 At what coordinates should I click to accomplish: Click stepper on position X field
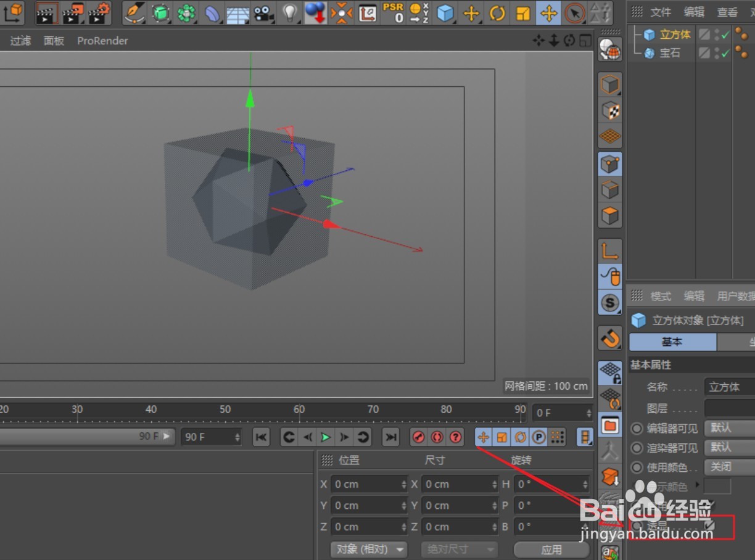tap(404, 484)
